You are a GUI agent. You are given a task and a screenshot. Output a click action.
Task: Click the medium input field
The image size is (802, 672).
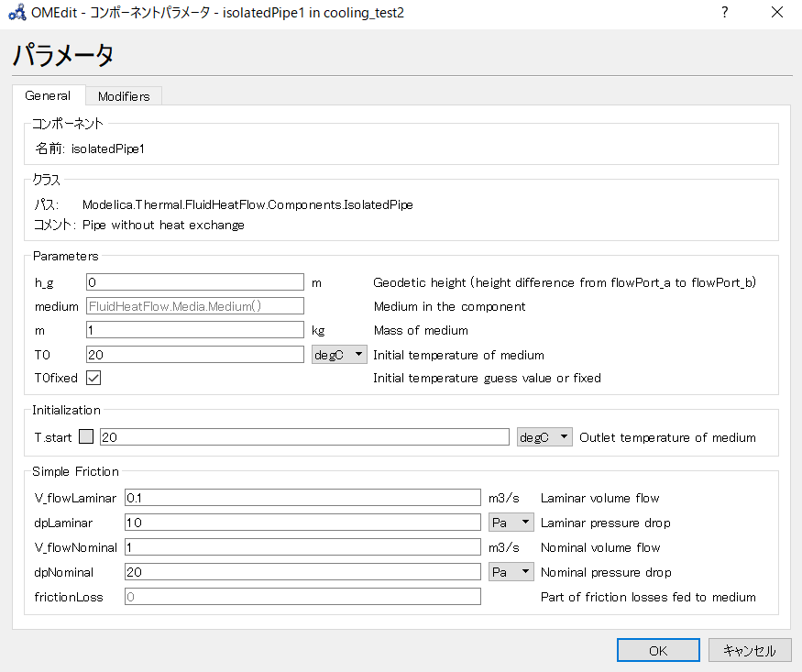click(x=195, y=306)
